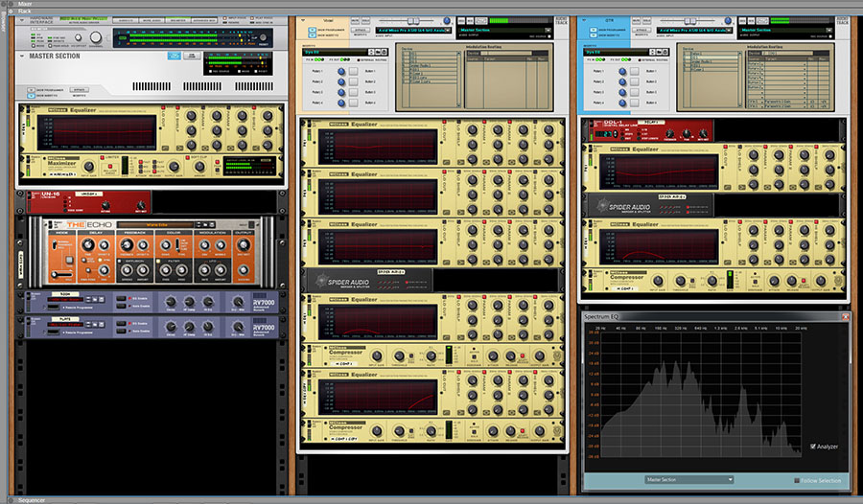This screenshot has width=863, height=504.
Task: Open the Sequencer panel at the bottom
Action: pos(35,499)
